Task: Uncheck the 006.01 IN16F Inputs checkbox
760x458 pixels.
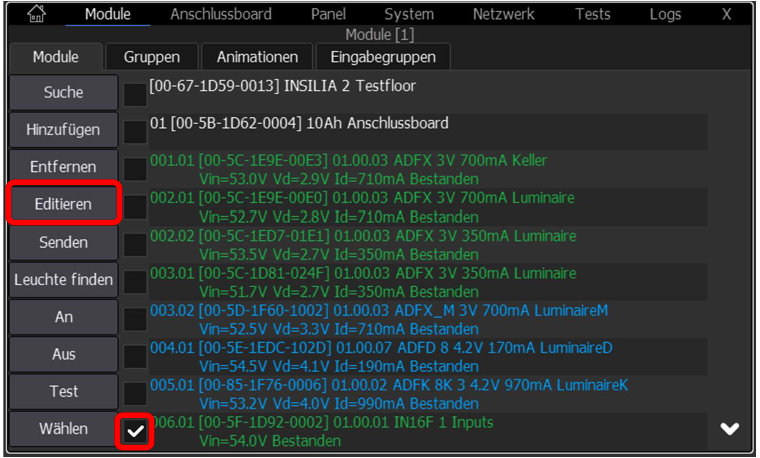Action: point(135,430)
